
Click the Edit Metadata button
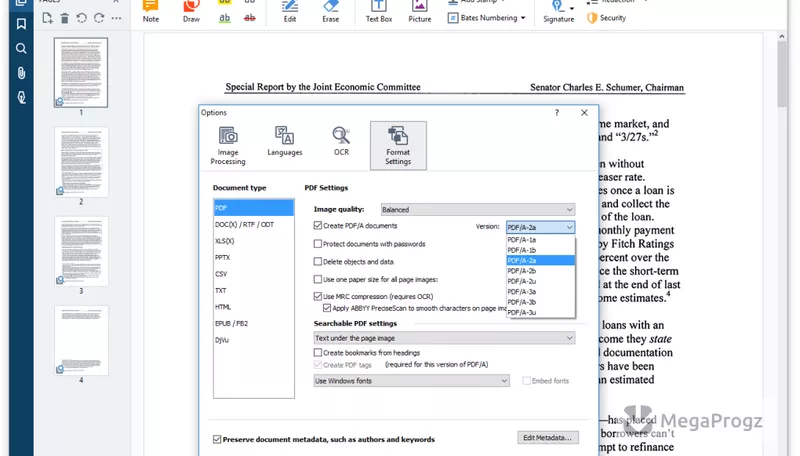(x=547, y=438)
